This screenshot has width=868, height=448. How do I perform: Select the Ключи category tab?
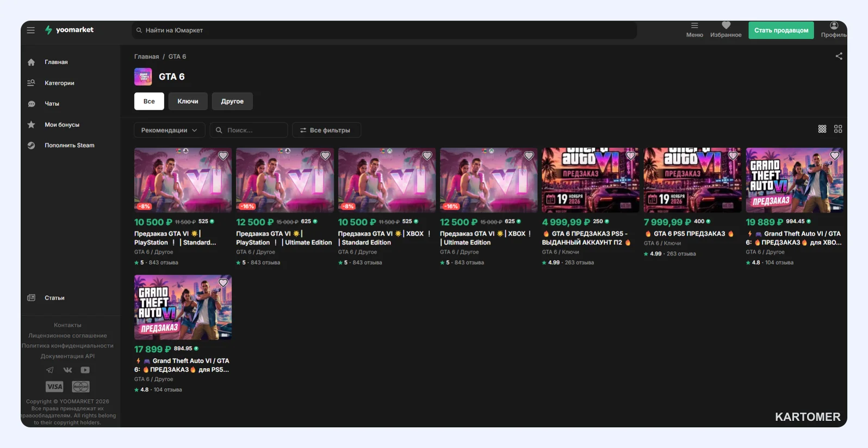(188, 101)
